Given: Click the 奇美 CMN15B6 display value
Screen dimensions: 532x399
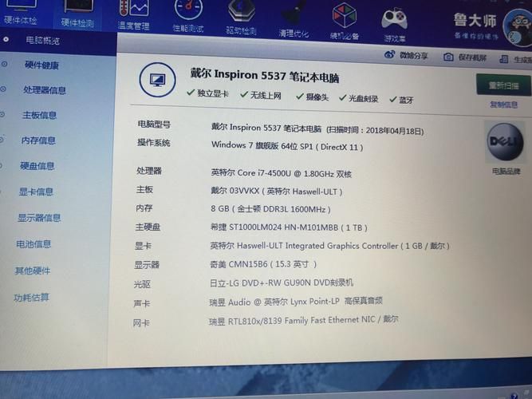Looking at the screenshot, I should pos(263,264).
